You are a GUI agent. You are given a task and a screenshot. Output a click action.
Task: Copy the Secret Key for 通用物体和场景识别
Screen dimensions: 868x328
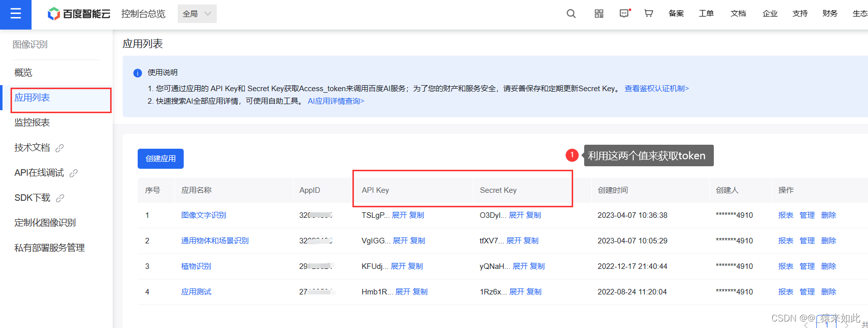pyautogui.click(x=531, y=241)
